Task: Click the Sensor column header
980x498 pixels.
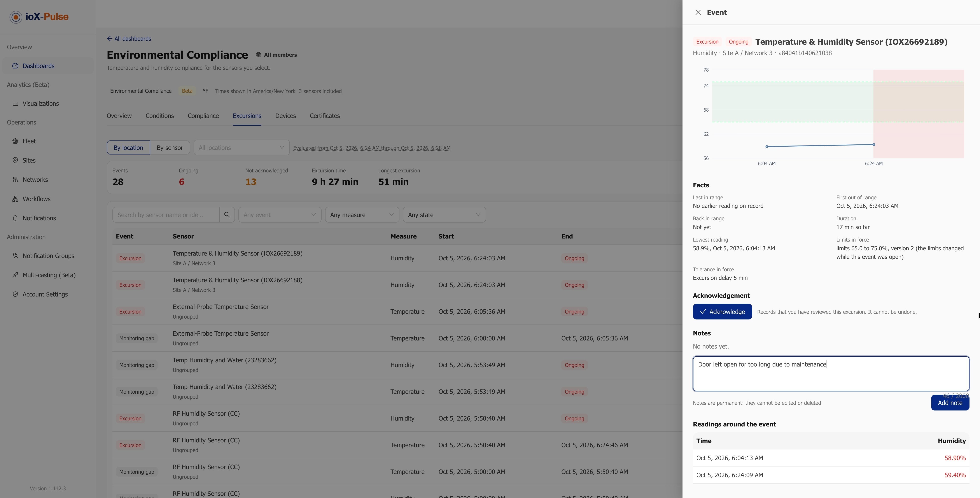Action: click(x=183, y=236)
